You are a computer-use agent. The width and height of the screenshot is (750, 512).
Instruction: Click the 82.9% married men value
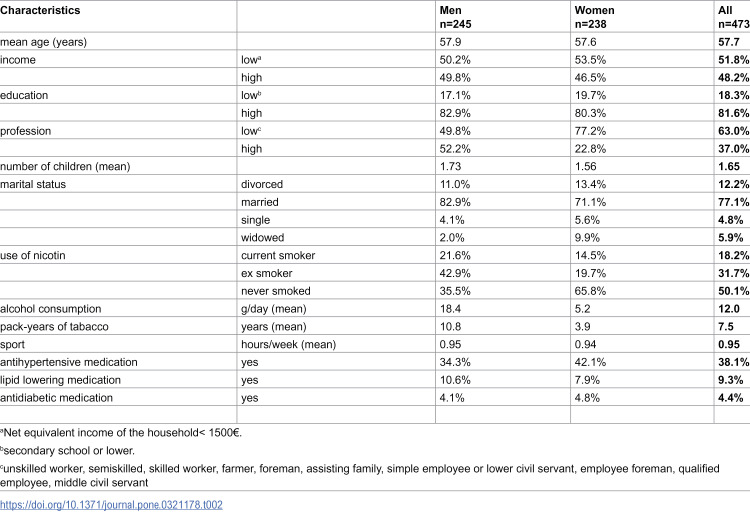(x=455, y=202)
